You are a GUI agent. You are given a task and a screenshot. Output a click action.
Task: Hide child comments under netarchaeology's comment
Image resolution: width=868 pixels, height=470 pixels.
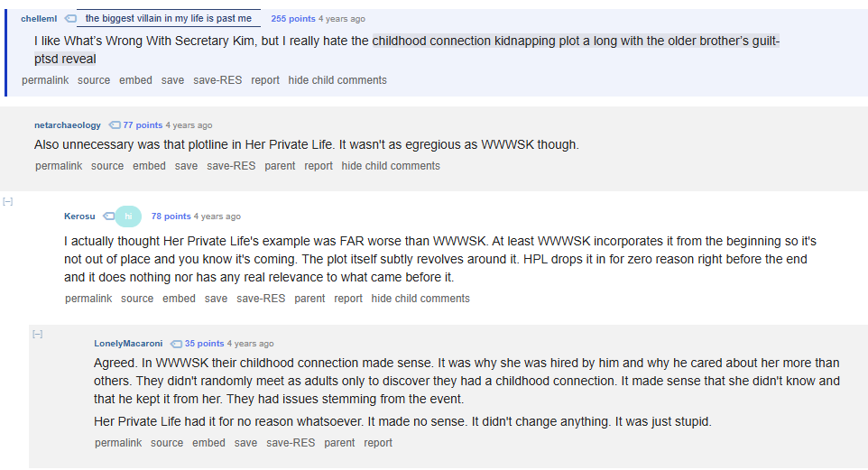[x=391, y=166]
